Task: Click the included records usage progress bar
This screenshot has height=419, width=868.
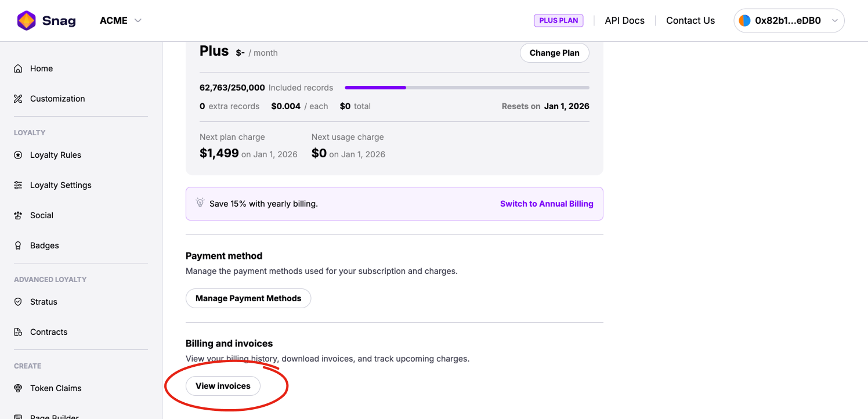Action: pos(466,88)
